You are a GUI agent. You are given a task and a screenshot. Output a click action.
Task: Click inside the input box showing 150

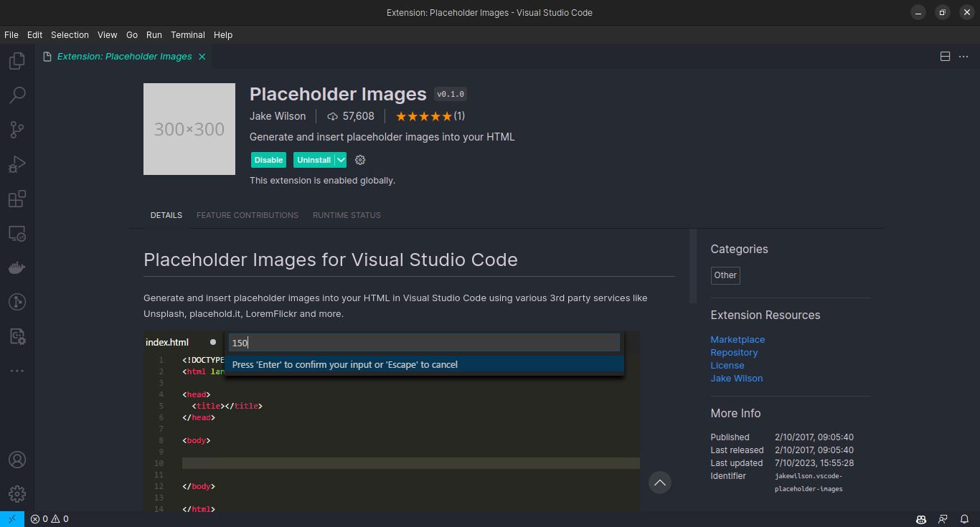pos(423,343)
